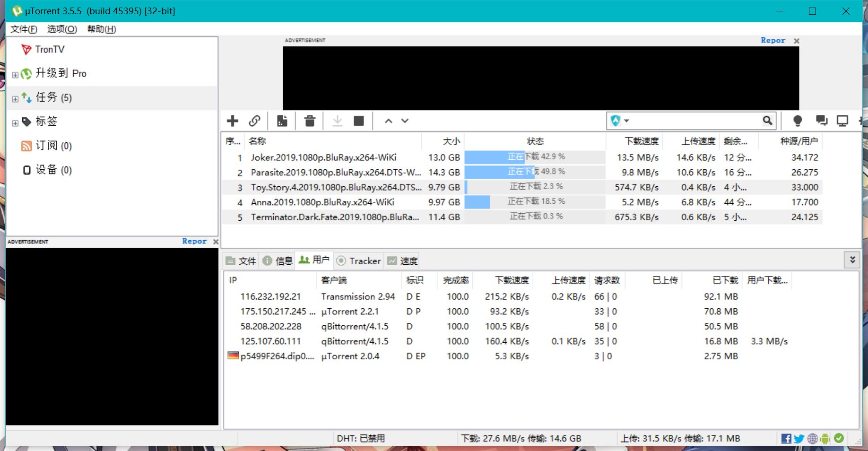This screenshot has height=451, width=868.
Task: Switch to the 信息 tab
Action: (278, 261)
